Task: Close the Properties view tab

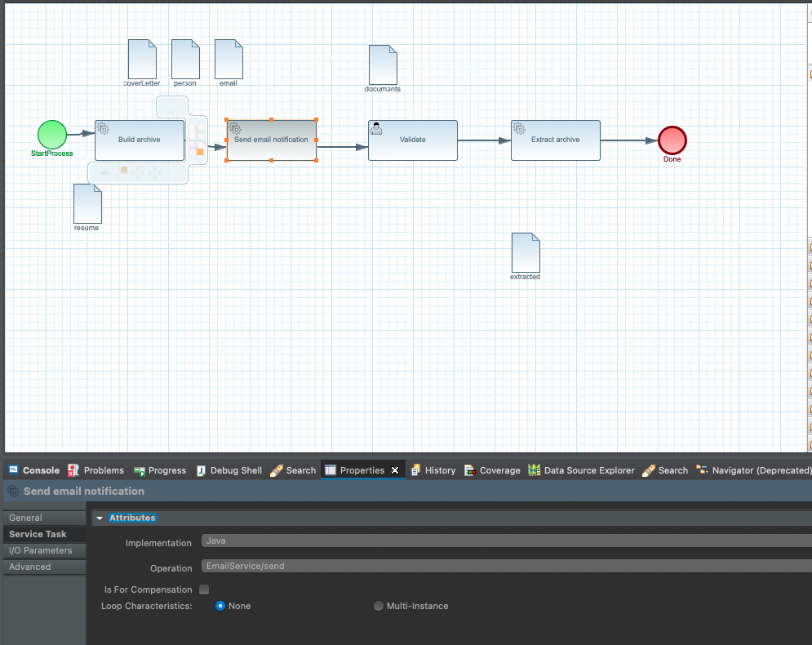Action: (x=395, y=470)
